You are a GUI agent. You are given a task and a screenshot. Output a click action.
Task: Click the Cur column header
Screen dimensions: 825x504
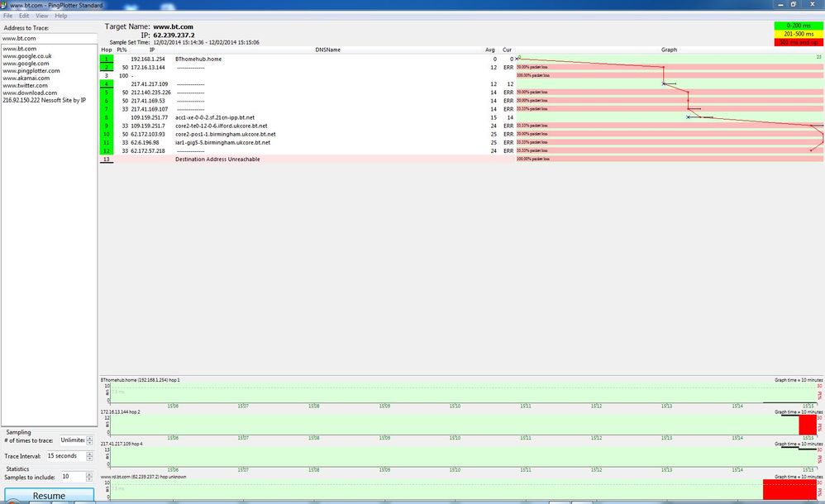[x=507, y=50]
